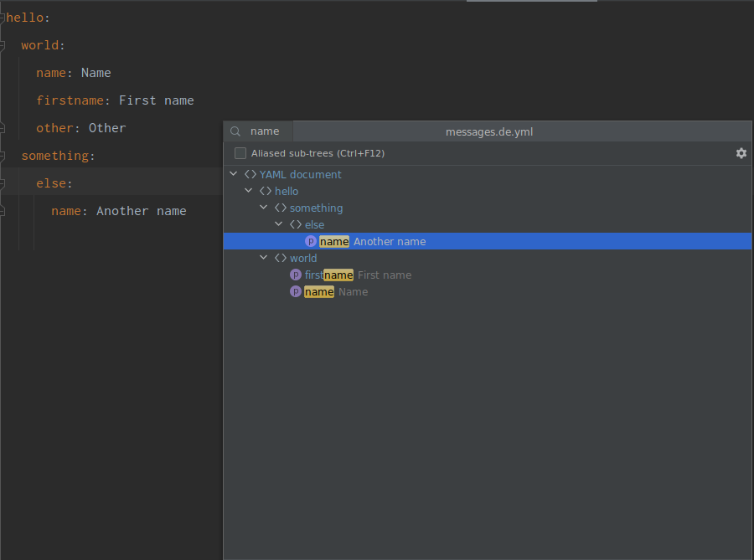Collapse the YAML document tree node
This screenshot has width=754, height=560.
click(234, 174)
